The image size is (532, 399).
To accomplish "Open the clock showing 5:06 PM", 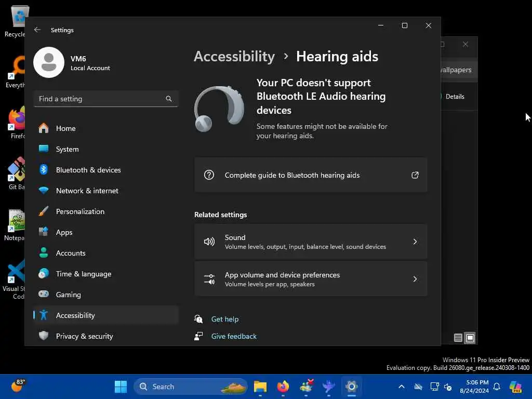I will point(474,387).
